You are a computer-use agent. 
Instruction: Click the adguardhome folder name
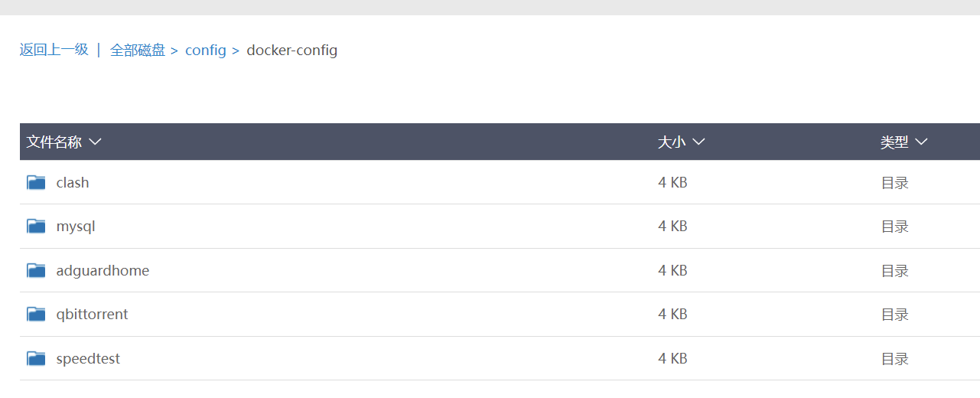[103, 271]
